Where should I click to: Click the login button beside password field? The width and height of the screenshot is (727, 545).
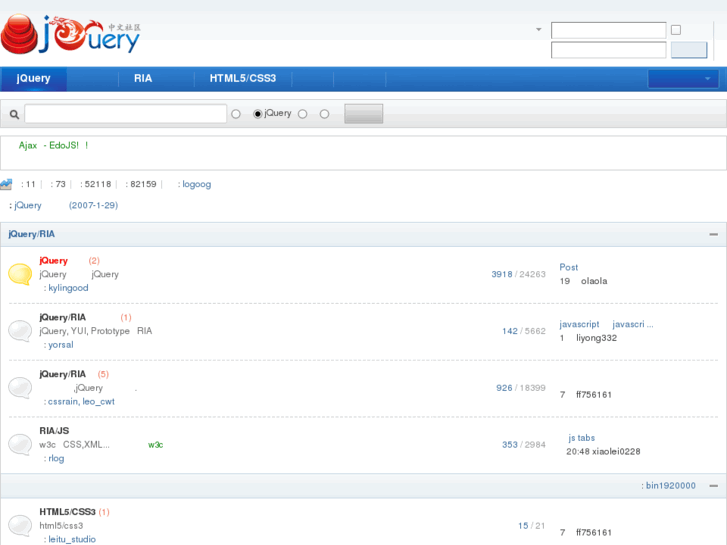[x=689, y=50]
